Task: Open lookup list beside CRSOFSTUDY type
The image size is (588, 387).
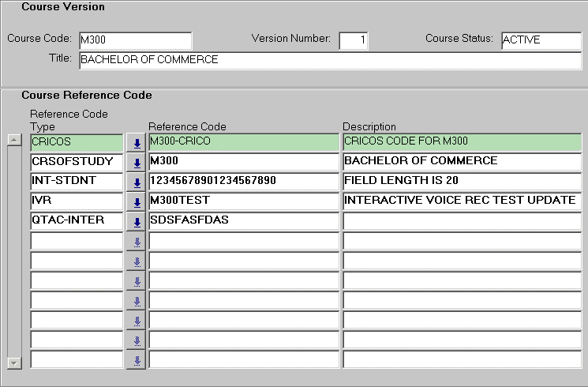Action: (137, 163)
